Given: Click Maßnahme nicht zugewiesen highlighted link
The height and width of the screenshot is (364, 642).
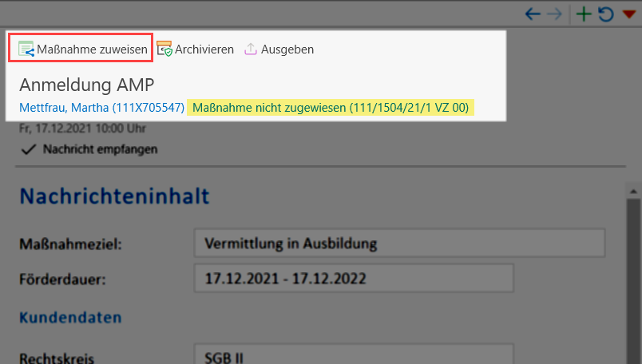Looking at the screenshot, I should point(331,108).
